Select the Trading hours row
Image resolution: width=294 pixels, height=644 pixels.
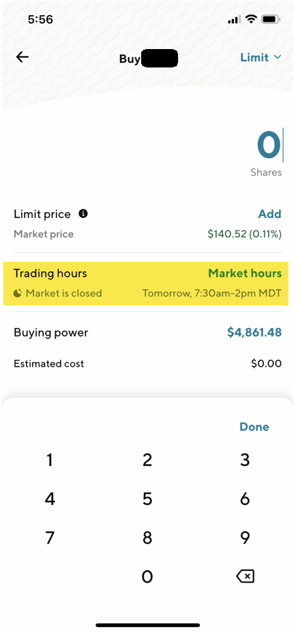pyautogui.click(x=146, y=283)
